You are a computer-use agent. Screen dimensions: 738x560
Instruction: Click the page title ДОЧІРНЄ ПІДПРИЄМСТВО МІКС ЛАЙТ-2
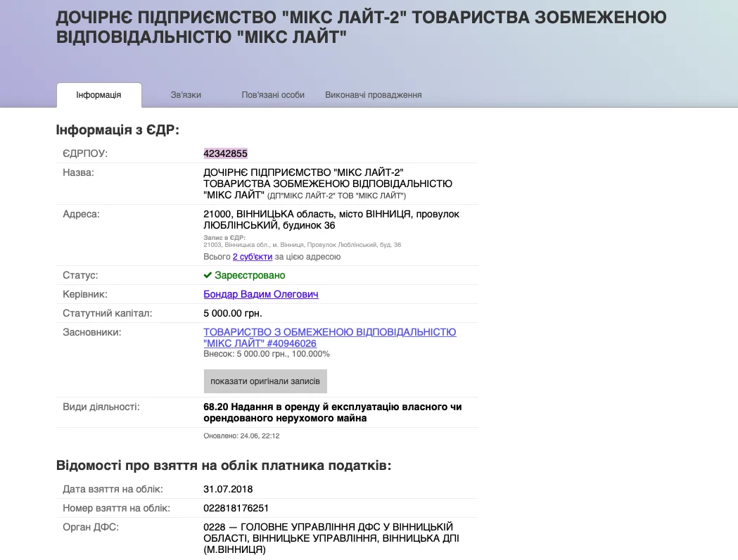coord(361,27)
